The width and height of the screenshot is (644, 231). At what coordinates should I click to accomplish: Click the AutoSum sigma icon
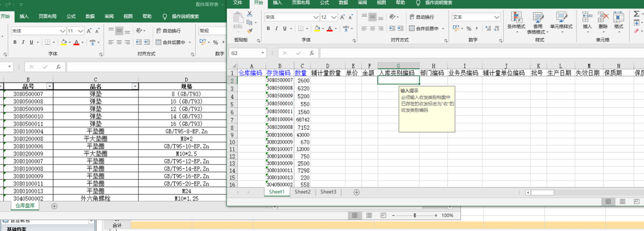point(636,14)
